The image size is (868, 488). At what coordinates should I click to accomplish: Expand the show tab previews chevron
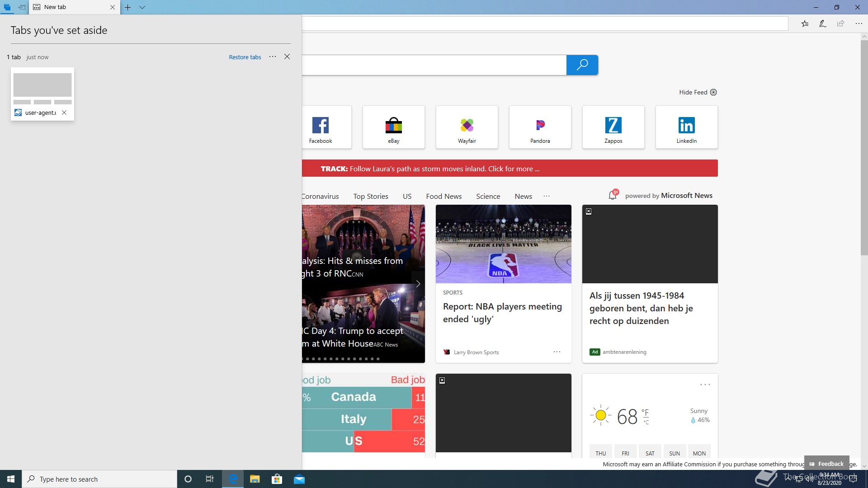pyautogui.click(x=142, y=7)
